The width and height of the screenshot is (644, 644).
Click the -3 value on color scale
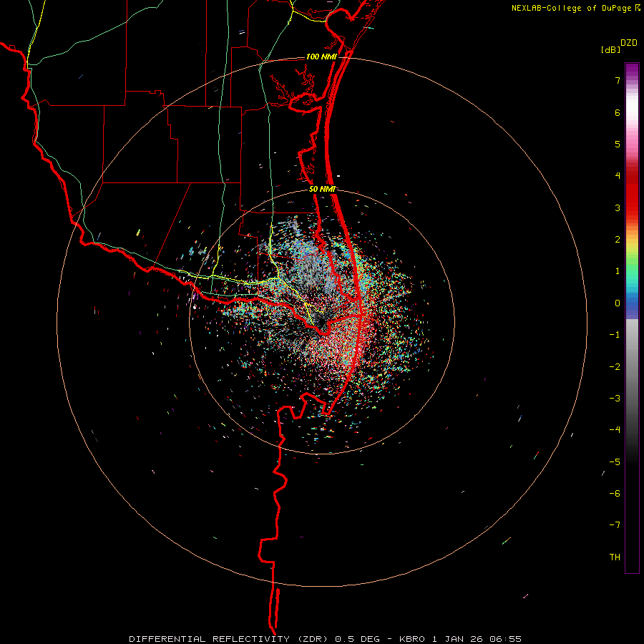pyautogui.click(x=615, y=399)
